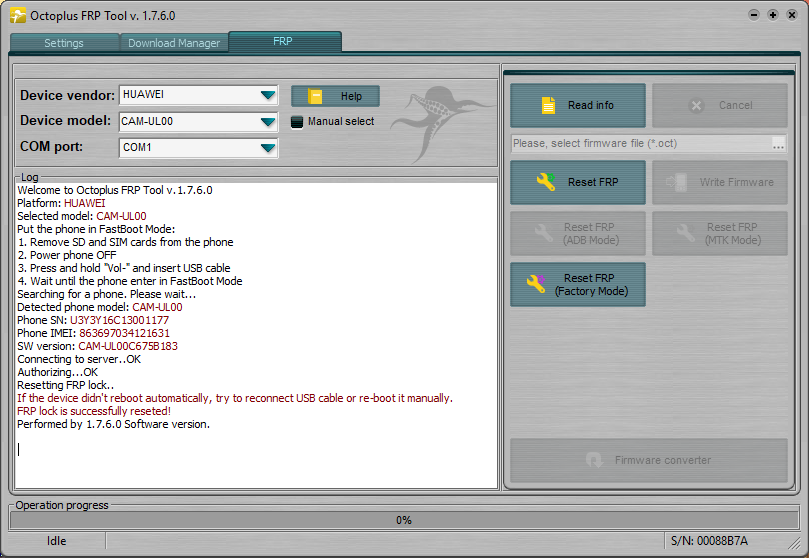Click the SW version CAM-UL00C675B183 text
This screenshot has height=558, width=809.
pyautogui.click(x=128, y=346)
